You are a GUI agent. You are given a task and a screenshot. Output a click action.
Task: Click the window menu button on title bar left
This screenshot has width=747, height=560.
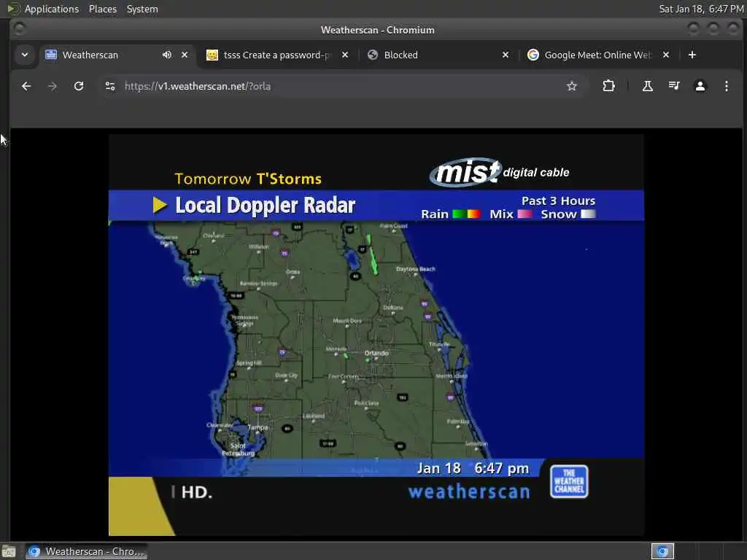point(19,29)
